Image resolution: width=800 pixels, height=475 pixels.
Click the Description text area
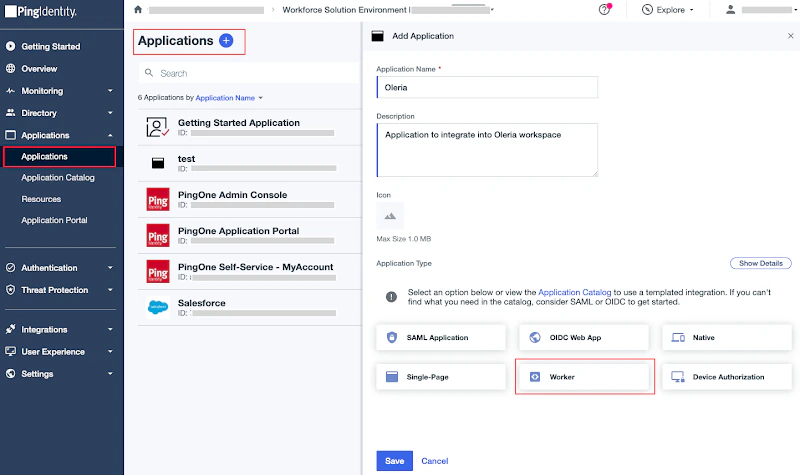click(x=487, y=150)
